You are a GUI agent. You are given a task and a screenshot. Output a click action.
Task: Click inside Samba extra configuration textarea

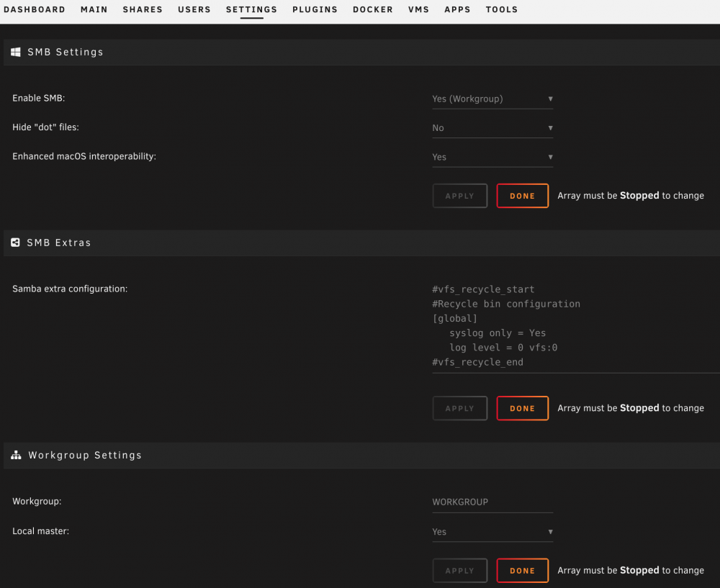click(576, 326)
